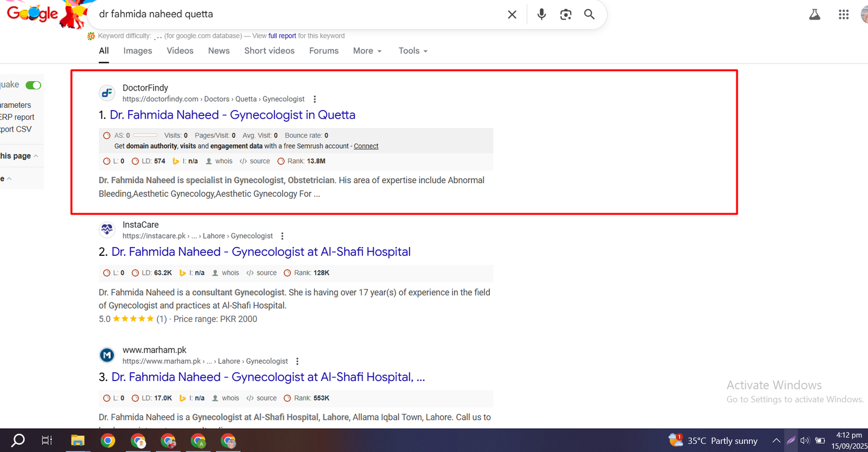Click the AS score progress bar
The width and height of the screenshot is (868, 452).
point(145,135)
